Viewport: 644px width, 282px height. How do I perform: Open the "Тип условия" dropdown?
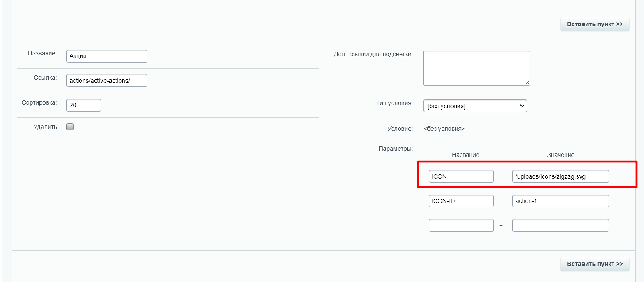coord(475,106)
